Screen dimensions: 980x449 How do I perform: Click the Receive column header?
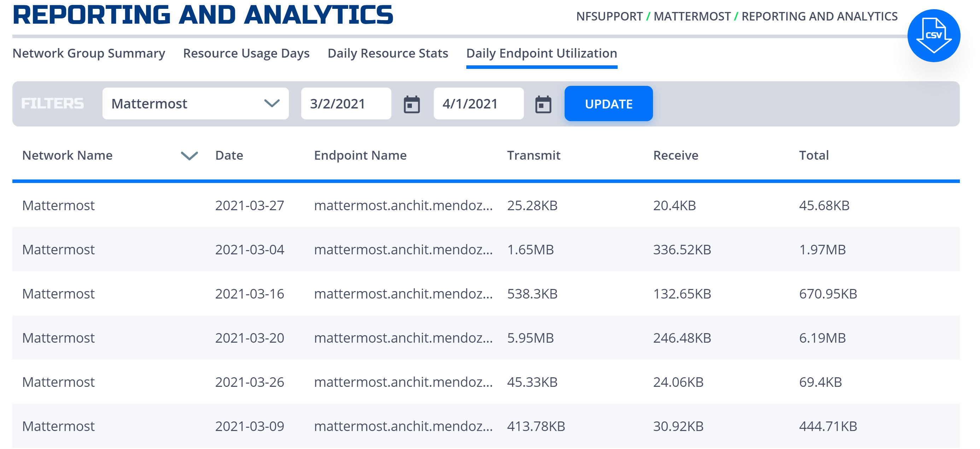[675, 155]
